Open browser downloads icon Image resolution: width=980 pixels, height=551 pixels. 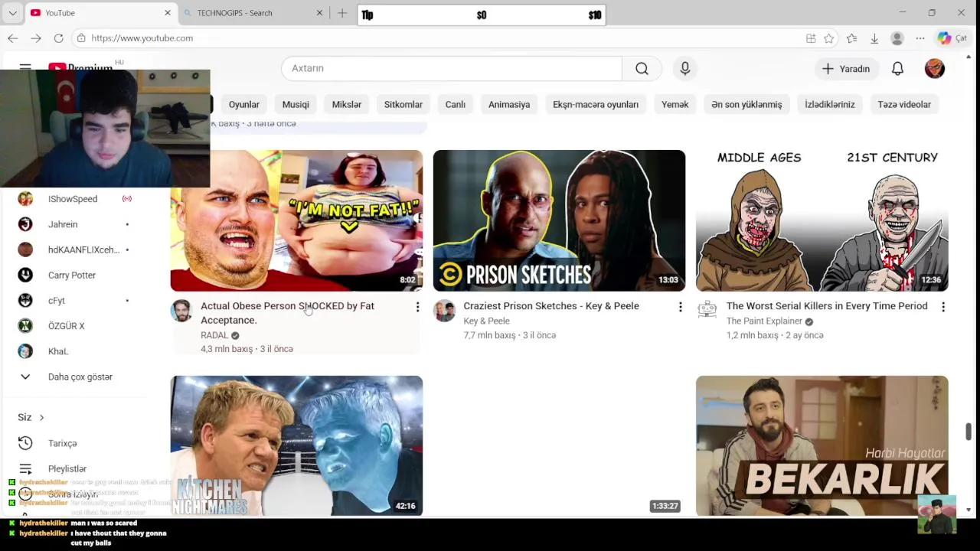pyautogui.click(x=874, y=38)
